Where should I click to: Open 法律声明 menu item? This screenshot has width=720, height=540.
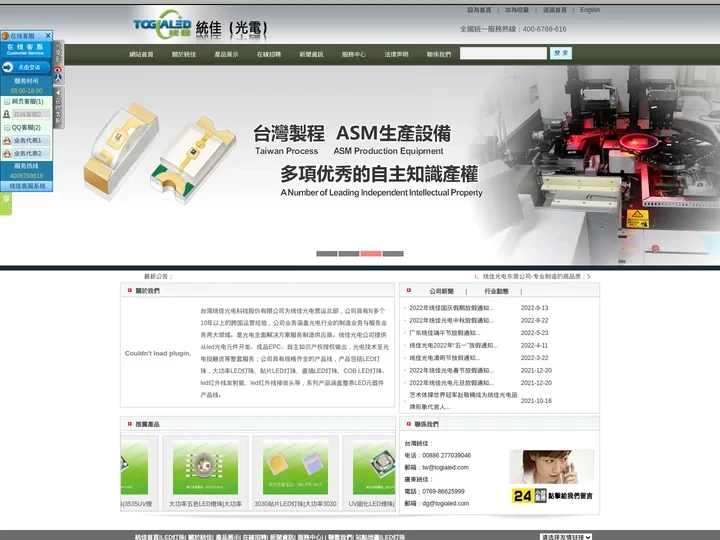pyautogui.click(x=396, y=54)
